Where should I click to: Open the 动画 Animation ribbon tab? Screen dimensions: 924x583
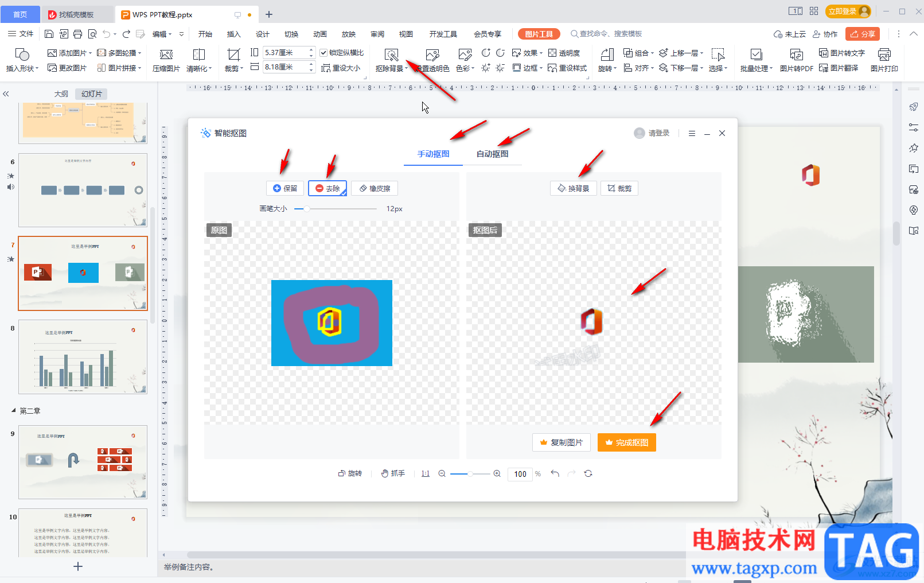[319, 34]
